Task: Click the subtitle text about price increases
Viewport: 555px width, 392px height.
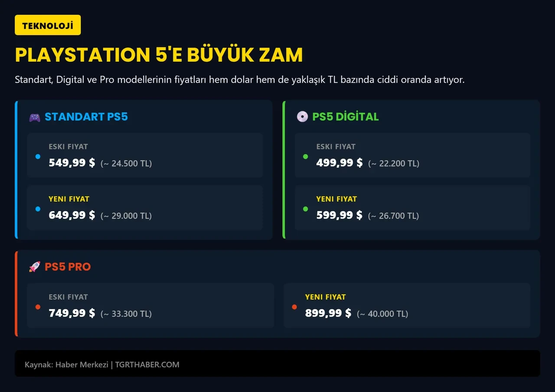Action: click(239, 80)
